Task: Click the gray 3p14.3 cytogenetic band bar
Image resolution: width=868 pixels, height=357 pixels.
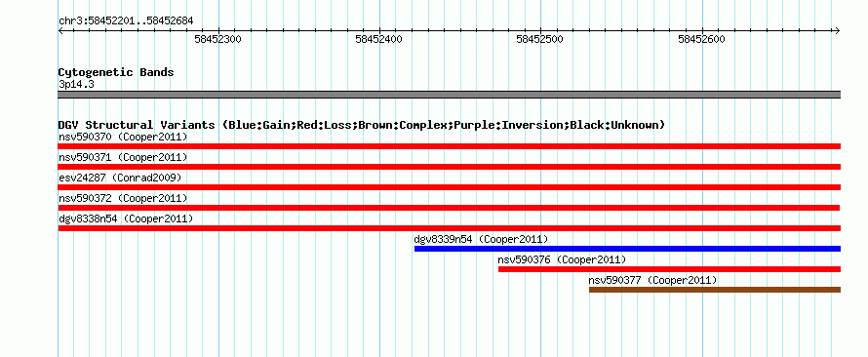Action: [449, 95]
